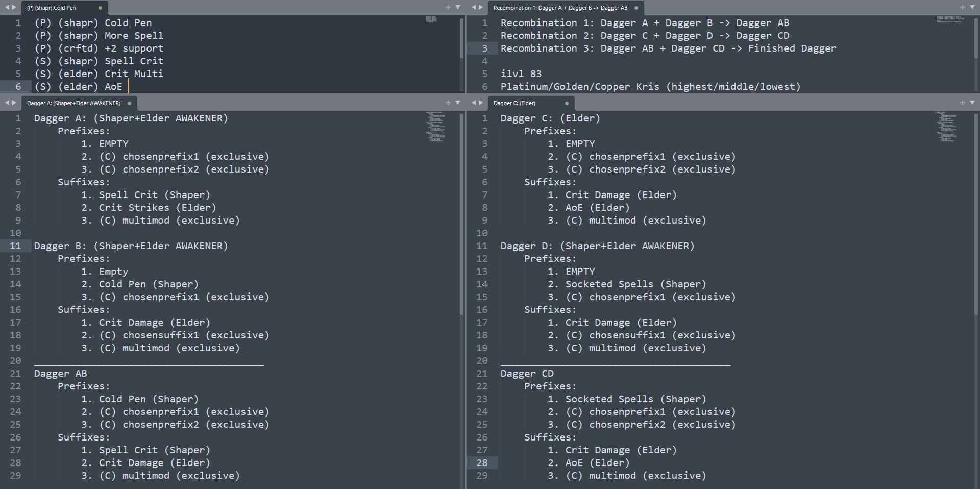Add a new tab in the Cold Pen pane
This screenshot has width=980, height=489.
pos(448,7)
